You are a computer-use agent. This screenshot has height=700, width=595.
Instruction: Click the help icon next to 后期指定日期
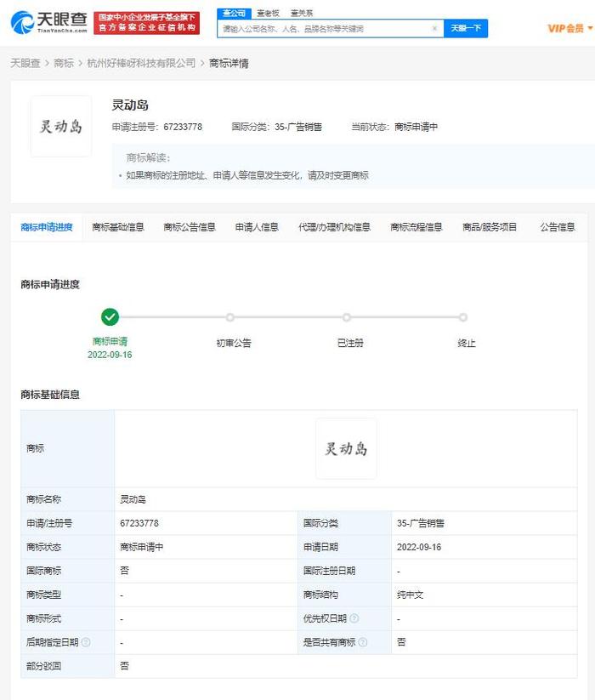(x=86, y=642)
